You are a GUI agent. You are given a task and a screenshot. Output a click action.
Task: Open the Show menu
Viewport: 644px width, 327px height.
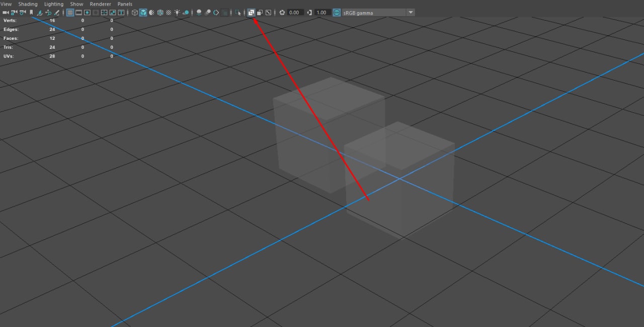[76, 4]
